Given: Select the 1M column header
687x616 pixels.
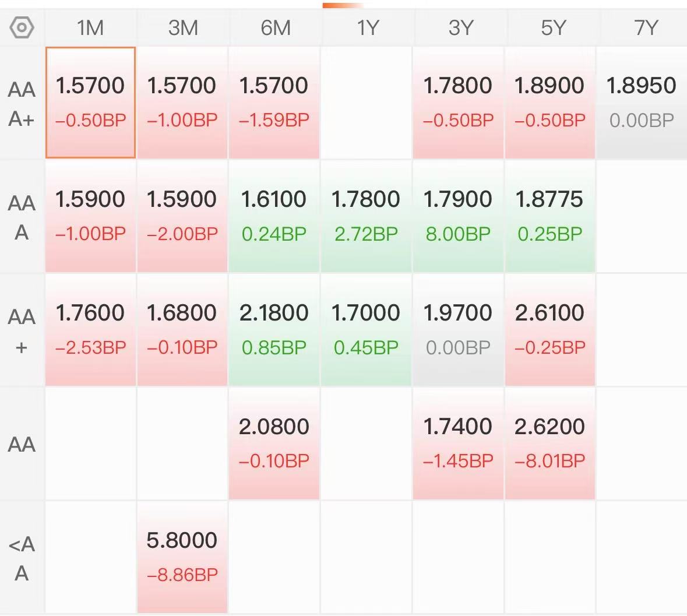Looking at the screenshot, I should [x=90, y=28].
